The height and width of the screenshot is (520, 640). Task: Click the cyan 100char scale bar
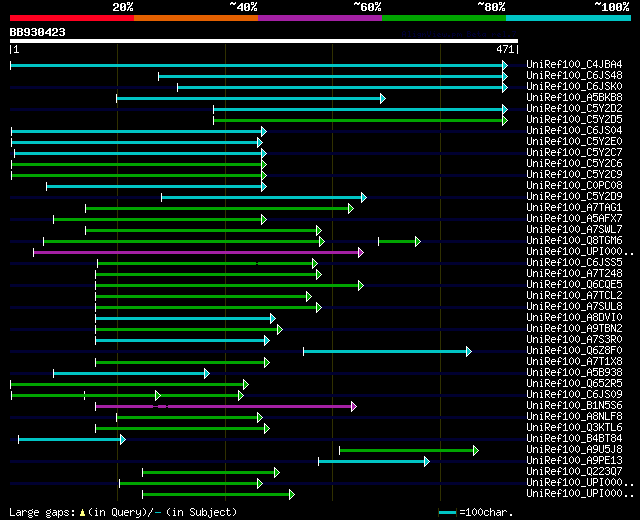point(447,513)
